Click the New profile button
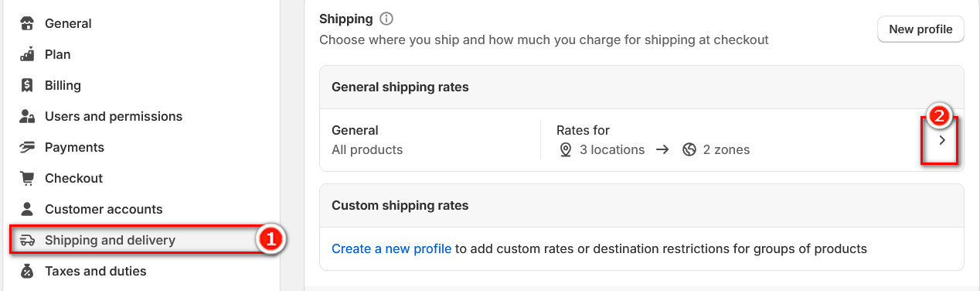The width and height of the screenshot is (980, 291). pos(920,29)
